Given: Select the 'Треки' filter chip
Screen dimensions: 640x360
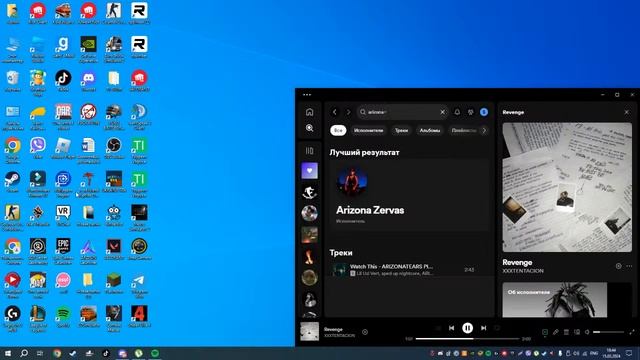Looking at the screenshot, I should (401, 130).
